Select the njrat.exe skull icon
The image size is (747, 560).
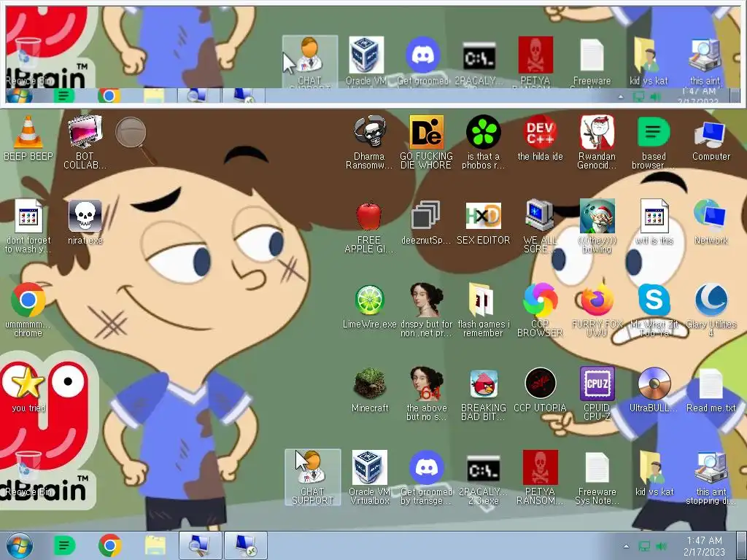pyautogui.click(x=85, y=222)
